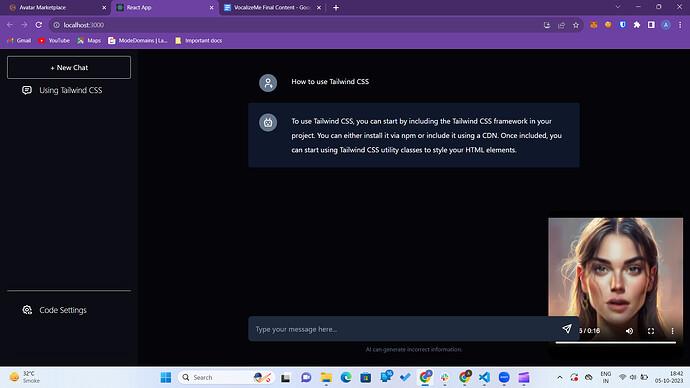Open Zoom from the taskbar
Screen dimensions: 690x388
[504, 377]
